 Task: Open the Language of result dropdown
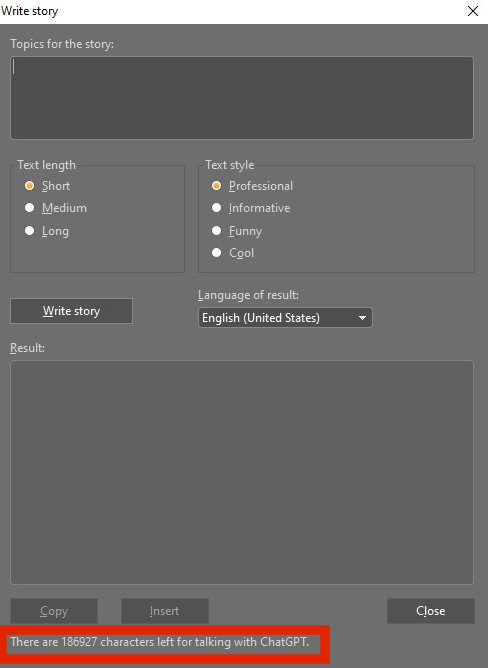pos(285,318)
